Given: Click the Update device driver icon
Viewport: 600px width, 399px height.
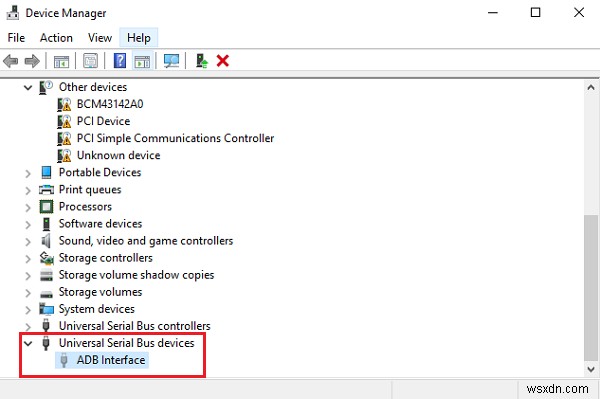Looking at the screenshot, I should pyautogui.click(x=202, y=61).
